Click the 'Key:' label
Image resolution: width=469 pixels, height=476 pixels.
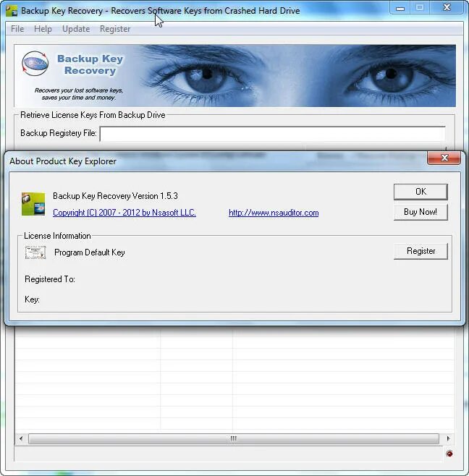32,299
